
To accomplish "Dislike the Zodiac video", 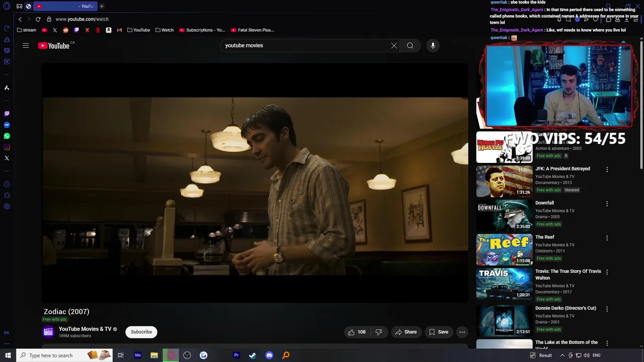I will tap(379, 332).
